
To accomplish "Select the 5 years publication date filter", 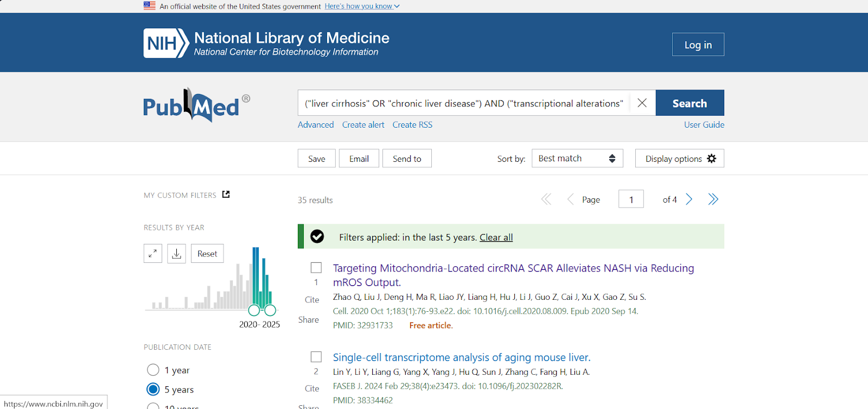I will point(153,389).
